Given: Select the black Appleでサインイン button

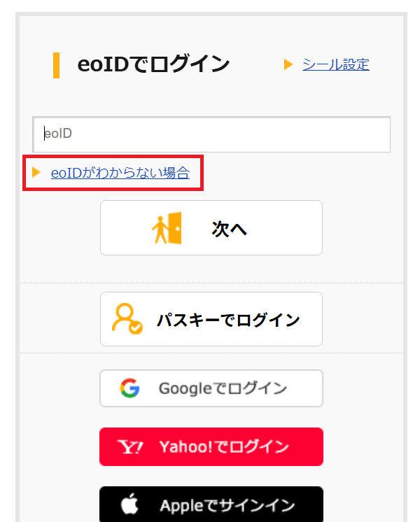Looking at the screenshot, I should click(211, 504).
